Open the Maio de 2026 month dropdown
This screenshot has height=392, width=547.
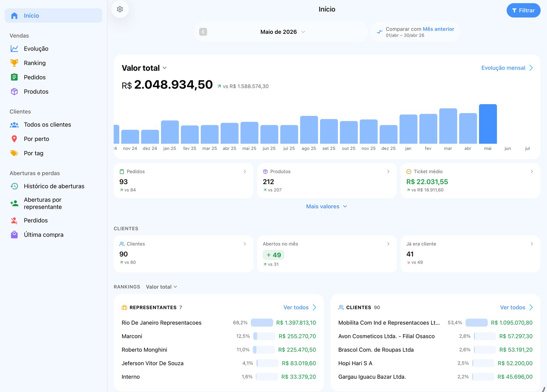click(283, 32)
